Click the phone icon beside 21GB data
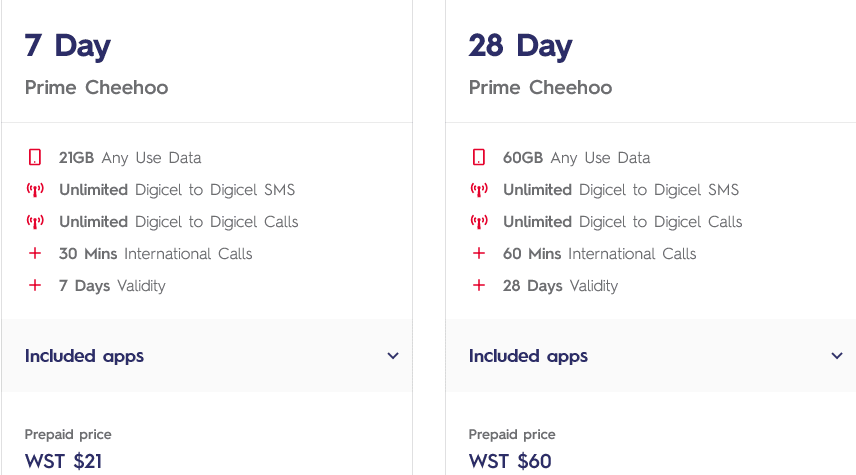Image resolution: width=856 pixels, height=475 pixels. 35,158
